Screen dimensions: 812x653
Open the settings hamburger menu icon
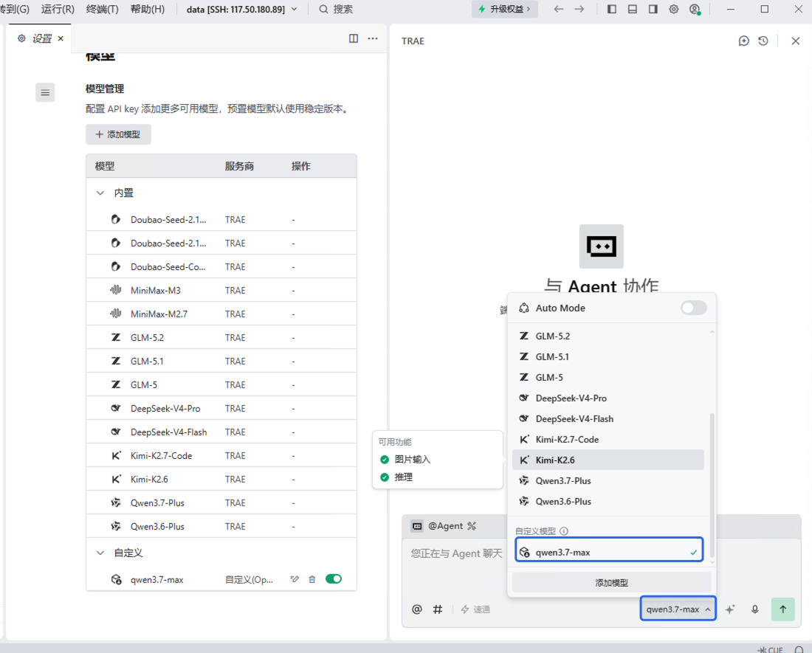point(45,93)
